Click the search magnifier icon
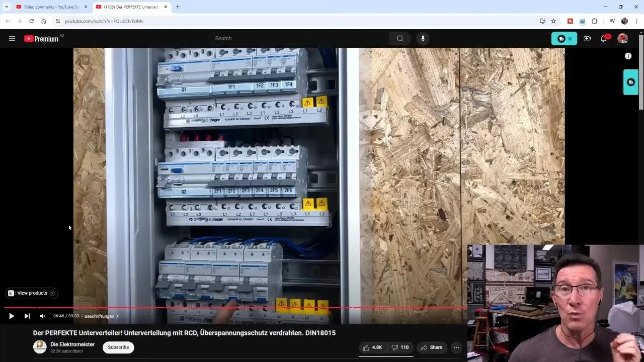 tap(399, 38)
